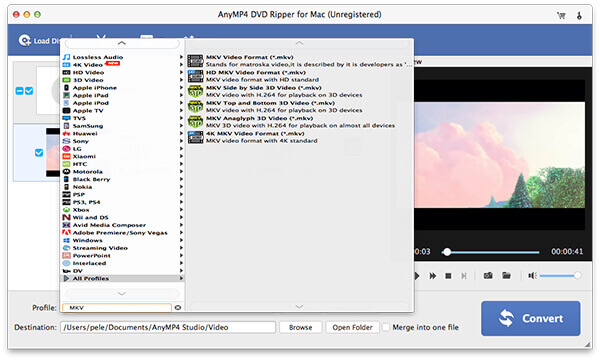Stop the preview playback
The width and height of the screenshot is (600, 360).
pyautogui.click(x=448, y=276)
